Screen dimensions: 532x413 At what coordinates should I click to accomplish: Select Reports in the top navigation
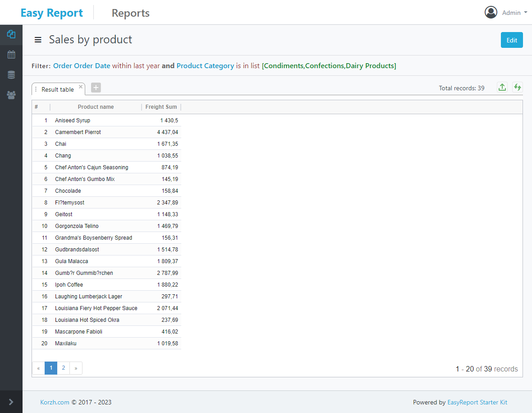click(x=130, y=13)
